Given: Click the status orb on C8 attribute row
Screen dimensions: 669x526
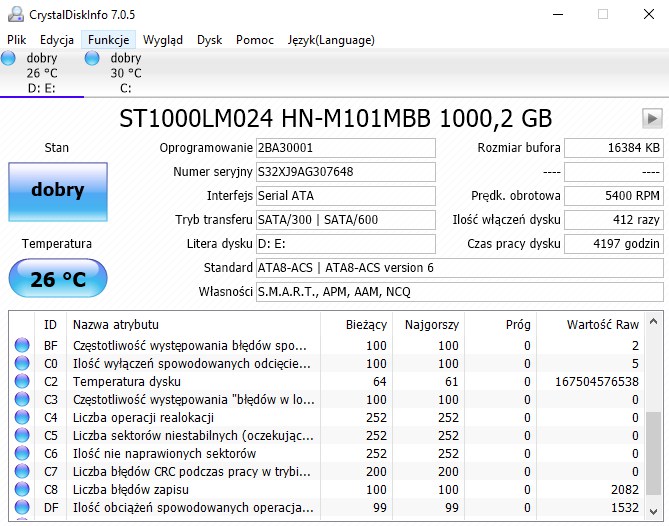Looking at the screenshot, I should pyautogui.click(x=22, y=489).
